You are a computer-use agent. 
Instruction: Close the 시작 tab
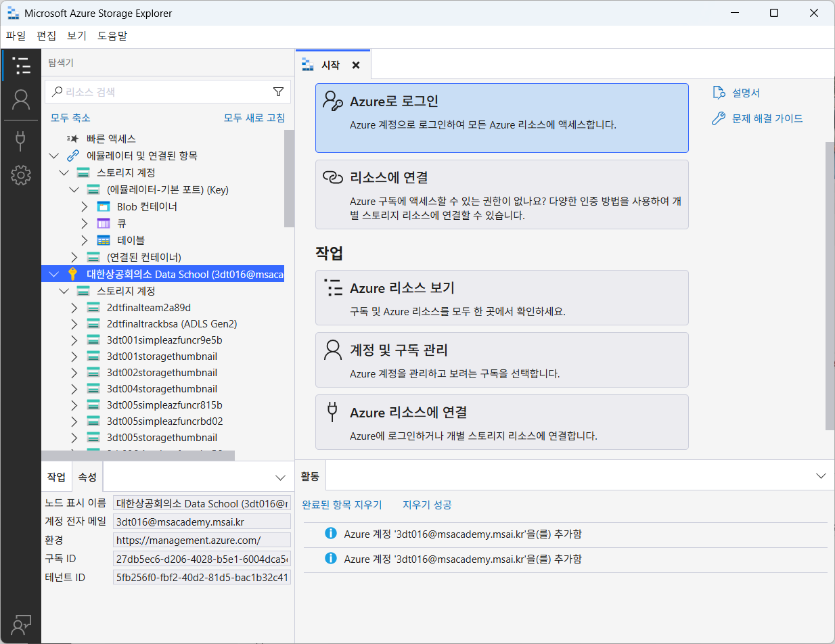pyautogui.click(x=356, y=65)
